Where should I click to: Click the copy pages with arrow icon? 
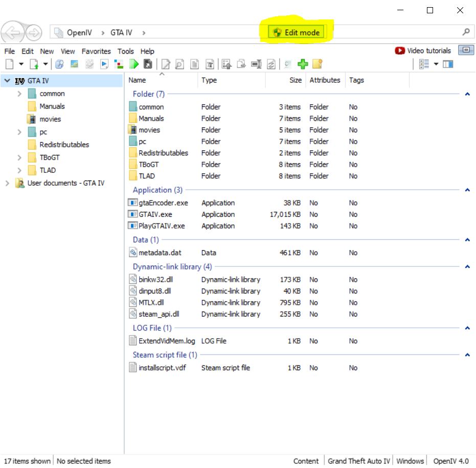[x=241, y=64]
